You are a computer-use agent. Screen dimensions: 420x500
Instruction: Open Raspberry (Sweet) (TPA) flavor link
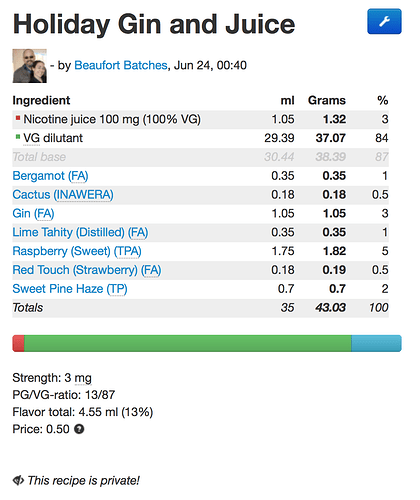(77, 251)
